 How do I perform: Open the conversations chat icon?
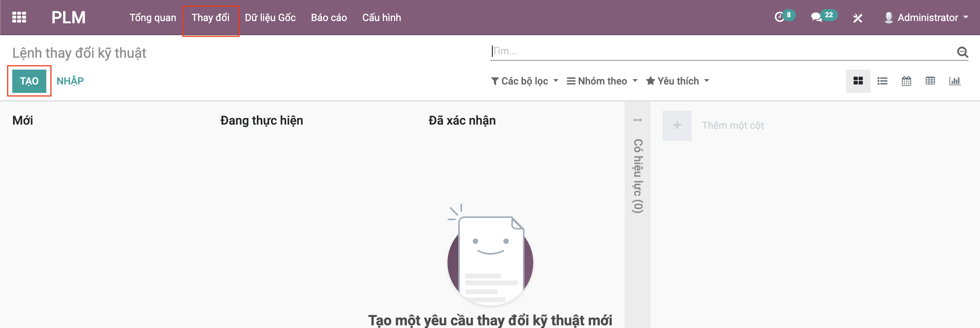tap(816, 17)
